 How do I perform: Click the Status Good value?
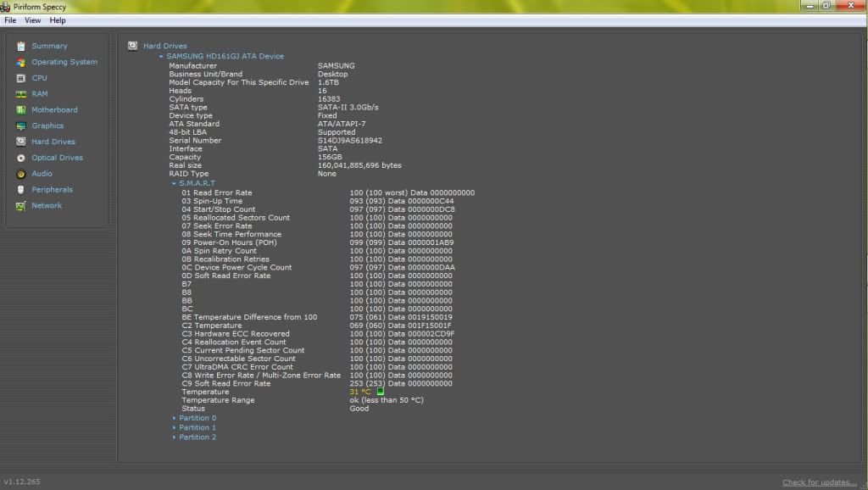pos(359,409)
